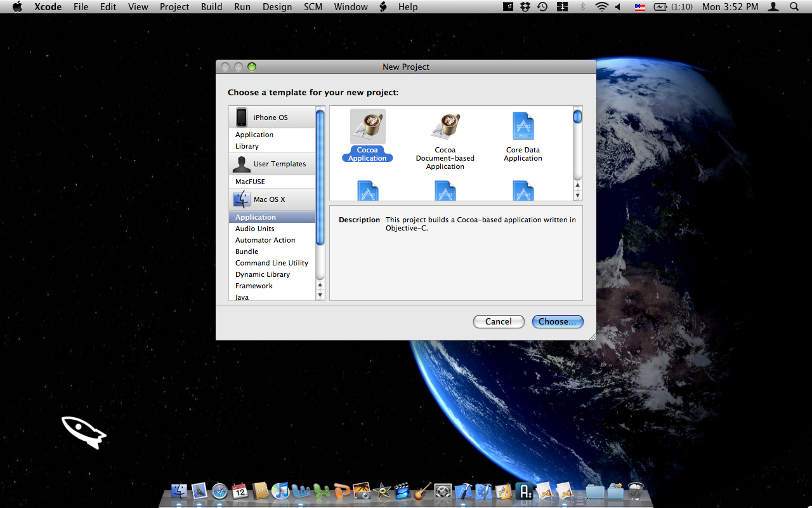Launch iTunes from the Dock
The height and width of the screenshot is (508, 812).
click(x=280, y=491)
